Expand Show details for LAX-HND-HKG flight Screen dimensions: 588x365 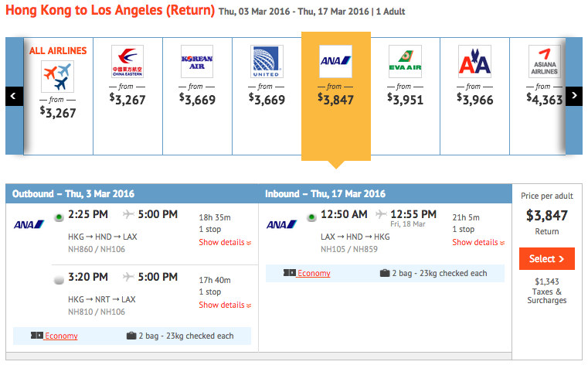click(478, 242)
